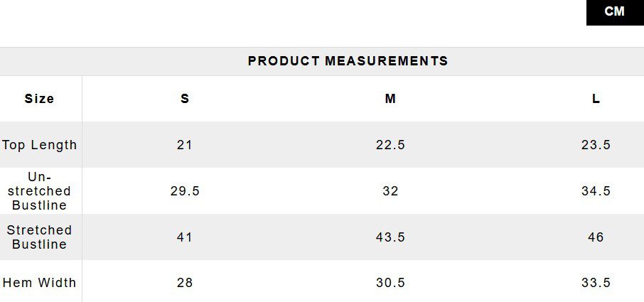Click Stretched Bustline value 41 for S
Viewport: 644px width, 302px height.
tap(185, 237)
